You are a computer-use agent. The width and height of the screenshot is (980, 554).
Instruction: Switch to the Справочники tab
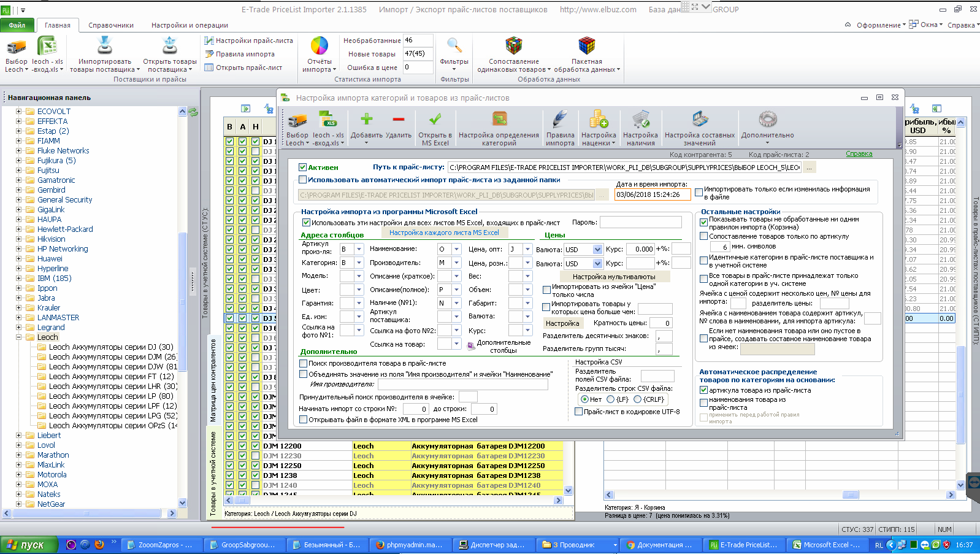click(x=111, y=25)
